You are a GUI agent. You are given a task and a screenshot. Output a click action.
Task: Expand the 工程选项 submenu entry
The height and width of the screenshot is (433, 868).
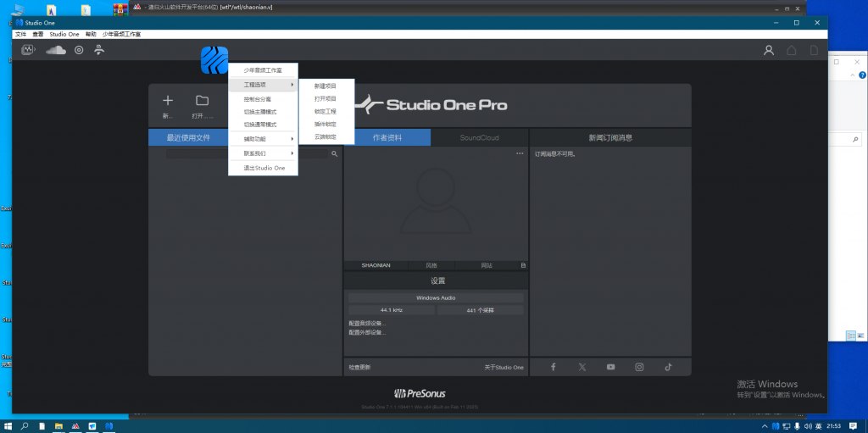[x=263, y=85]
